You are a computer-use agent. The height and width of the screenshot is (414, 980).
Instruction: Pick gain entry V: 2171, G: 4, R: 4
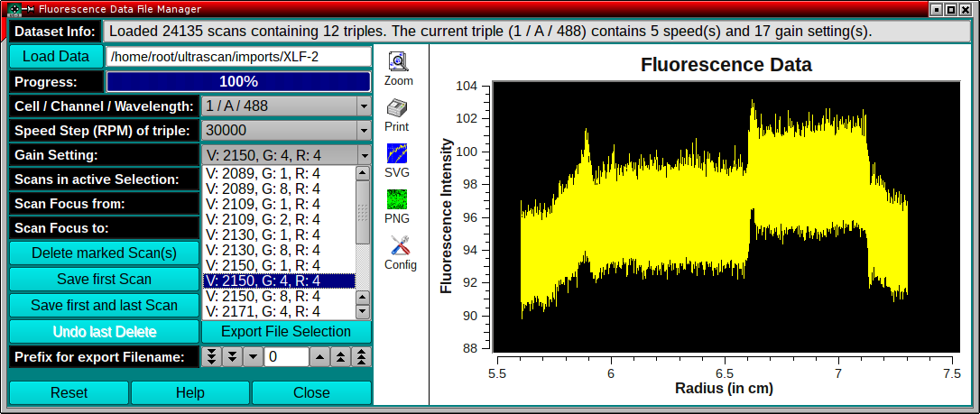(x=278, y=311)
